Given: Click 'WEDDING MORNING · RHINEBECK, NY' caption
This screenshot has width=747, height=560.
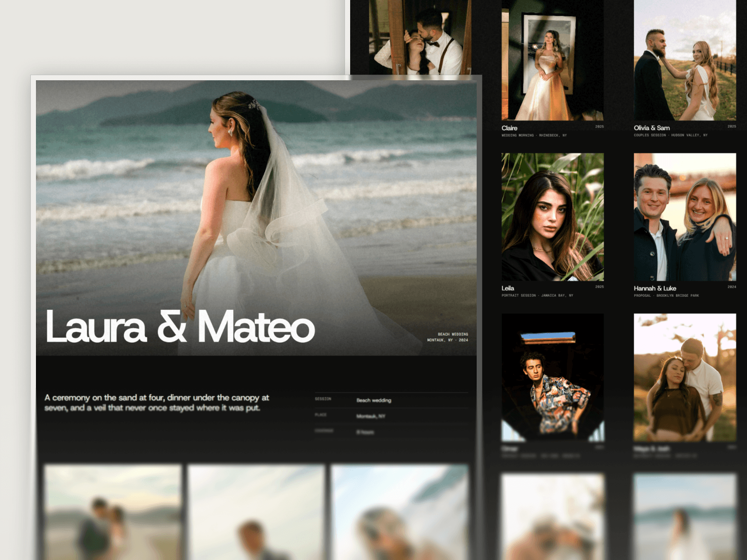Looking at the screenshot, I should click(x=534, y=135).
